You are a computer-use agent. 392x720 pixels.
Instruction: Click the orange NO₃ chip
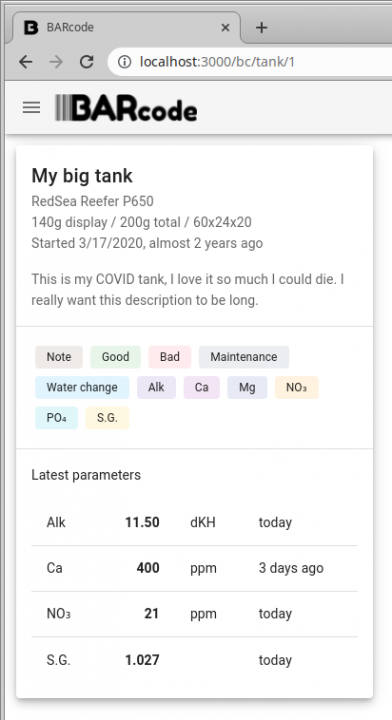click(x=297, y=387)
